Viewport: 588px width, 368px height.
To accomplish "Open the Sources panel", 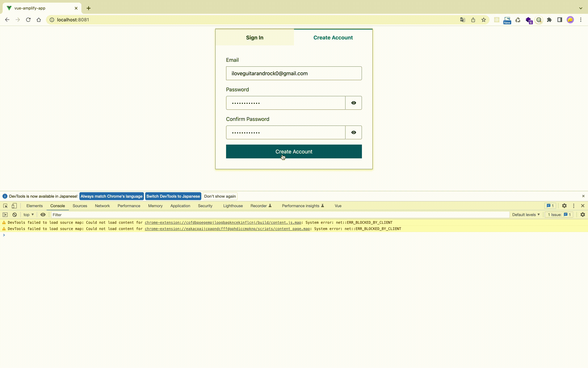I will [80, 206].
